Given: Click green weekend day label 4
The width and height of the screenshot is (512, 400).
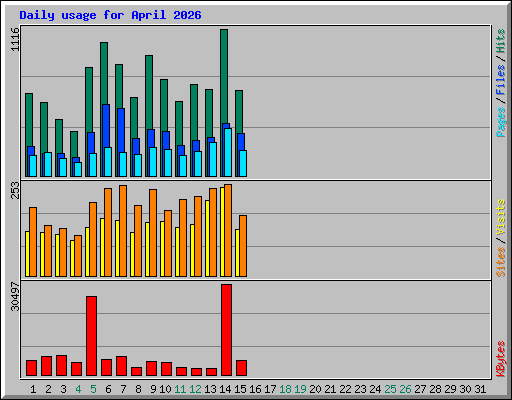Looking at the screenshot, I should pos(78,389).
